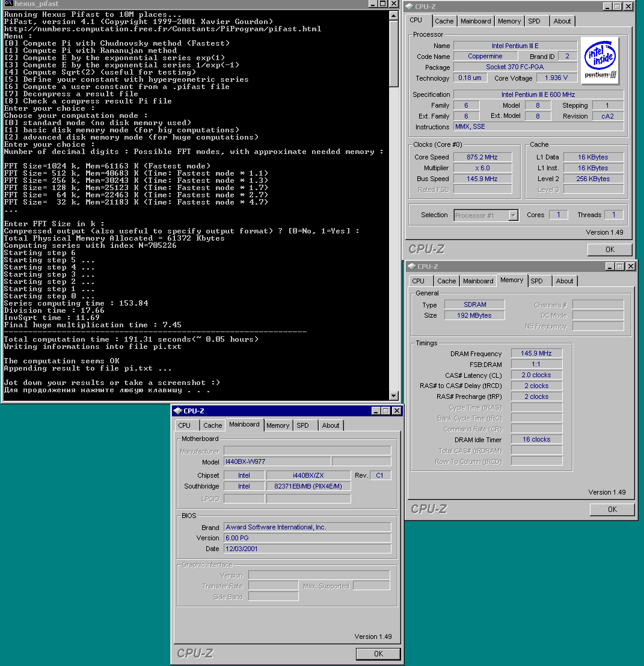Click the Package field 'Socket 370 FC-PGA'
The height and width of the screenshot is (666, 644).
(x=515, y=67)
